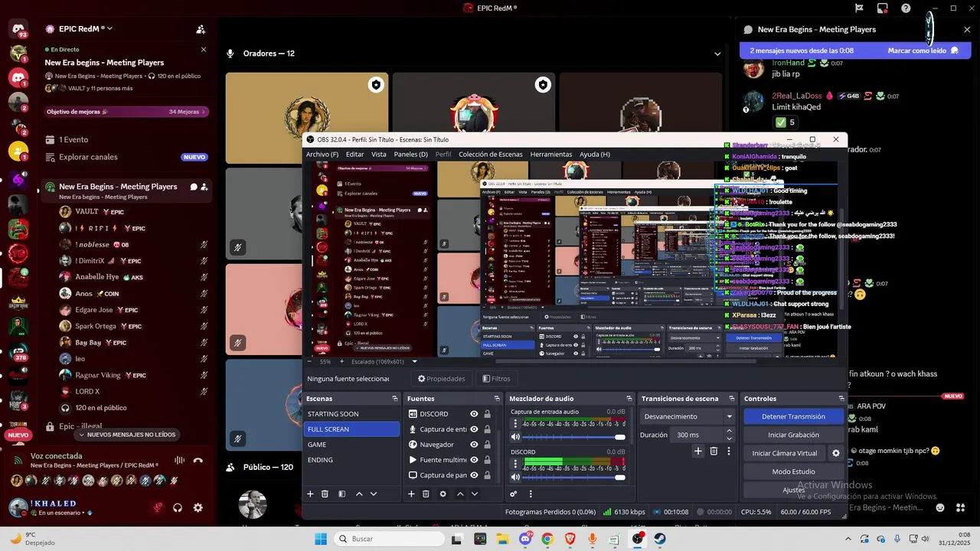Viewport: 980px width, 551px height.
Task: Mute the Captura de entrada audio speaker
Action: 515,437
